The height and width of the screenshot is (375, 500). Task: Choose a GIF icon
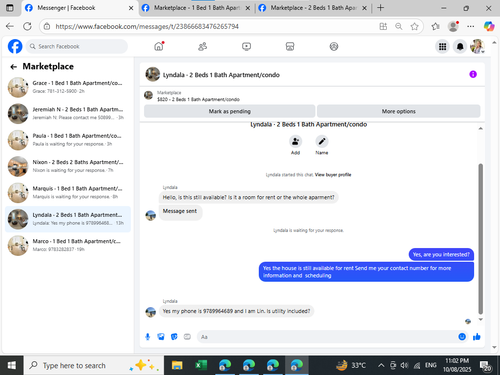coord(187,337)
